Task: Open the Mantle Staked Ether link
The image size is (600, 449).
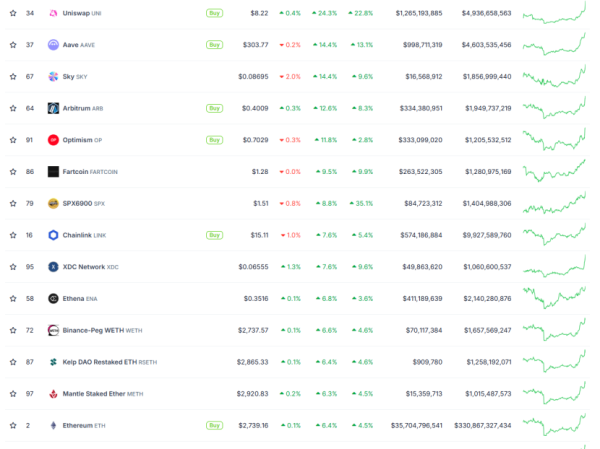Action: click(x=103, y=393)
